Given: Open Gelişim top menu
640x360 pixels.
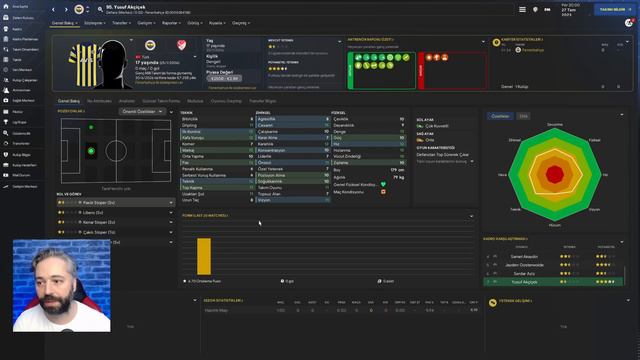Looking at the screenshot, I should (146, 23).
